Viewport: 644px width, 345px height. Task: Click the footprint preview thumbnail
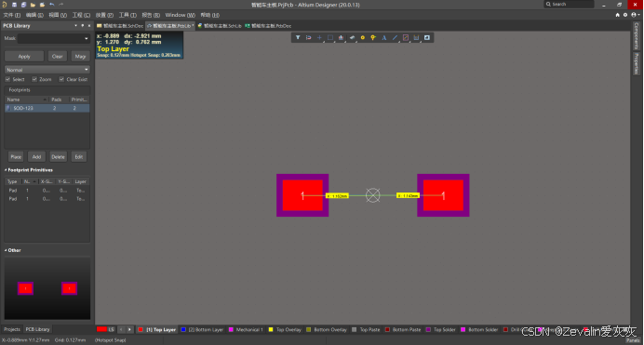47,288
